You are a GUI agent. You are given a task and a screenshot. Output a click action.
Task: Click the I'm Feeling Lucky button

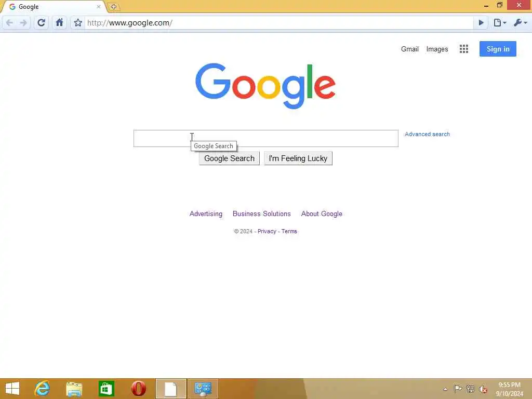(298, 158)
